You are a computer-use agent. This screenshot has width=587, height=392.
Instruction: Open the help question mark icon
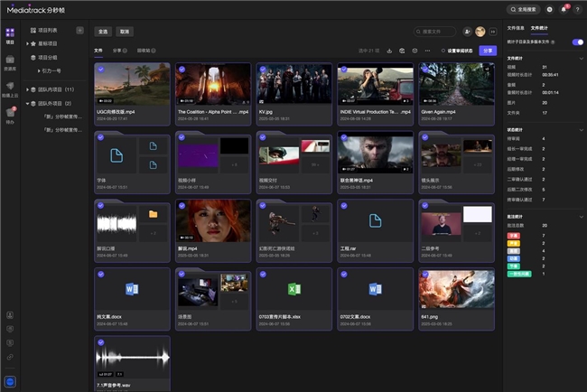click(577, 9)
